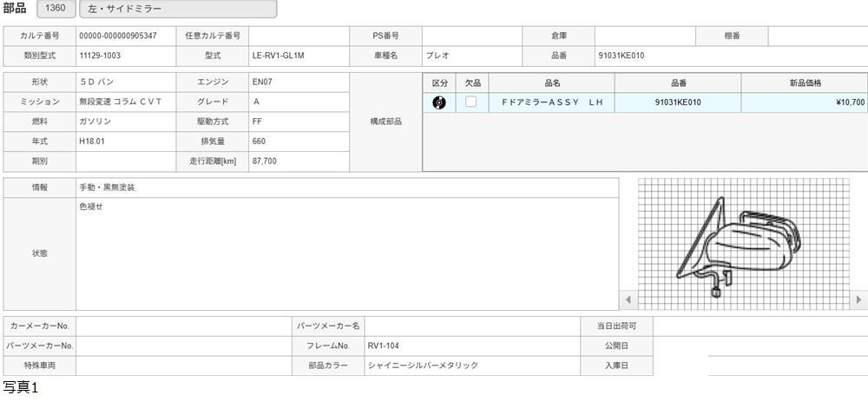This screenshot has width=868, height=402.
Task: Click the フレームNo. value RV1-104
Action: point(472,346)
